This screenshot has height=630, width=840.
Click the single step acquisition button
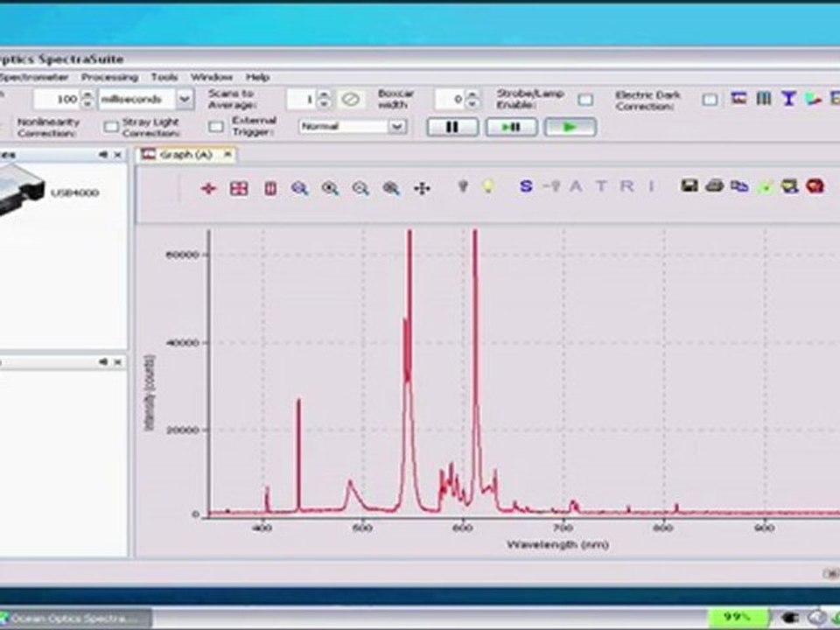tap(511, 127)
